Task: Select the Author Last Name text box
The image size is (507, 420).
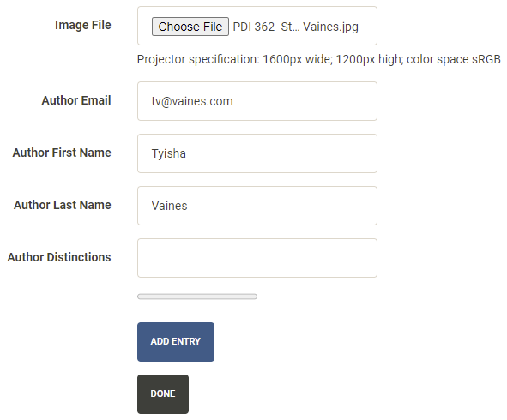Action: click(x=257, y=206)
